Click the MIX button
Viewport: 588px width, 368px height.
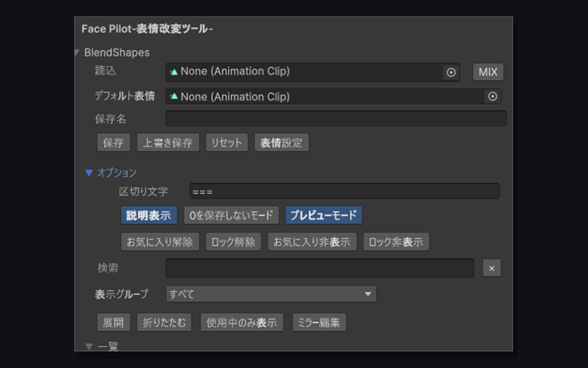tap(488, 72)
